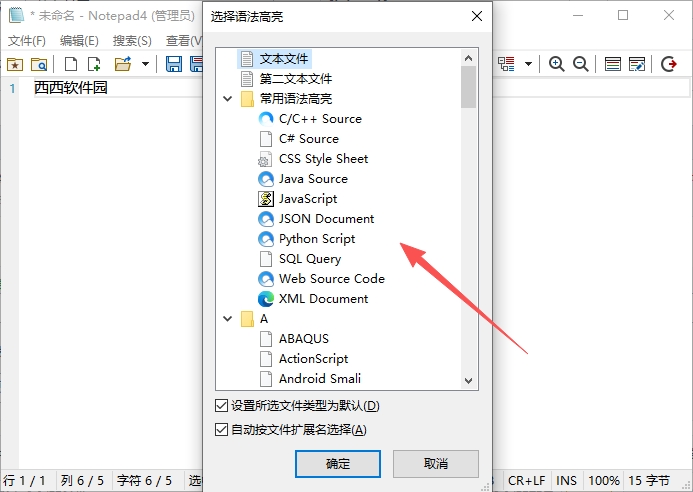Choose Web Source Code scheme
Image resolution: width=693 pixels, height=492 pixels.
pyautogui.click(x=332, y=278)
